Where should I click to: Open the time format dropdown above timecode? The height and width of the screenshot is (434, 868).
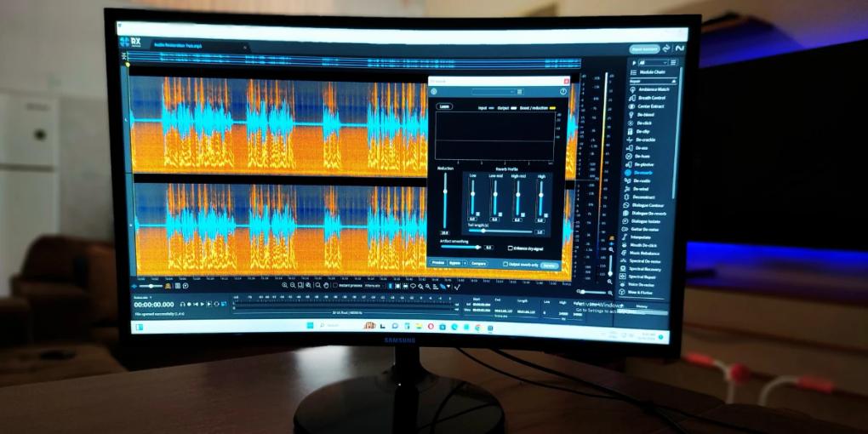[x=144, y=298]
